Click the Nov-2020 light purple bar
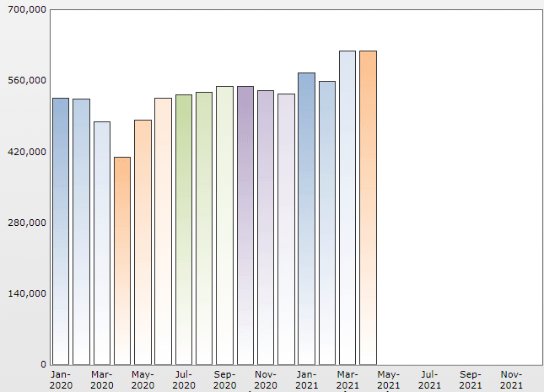This screenshot has width=544, height=392. tap(266, 228)
